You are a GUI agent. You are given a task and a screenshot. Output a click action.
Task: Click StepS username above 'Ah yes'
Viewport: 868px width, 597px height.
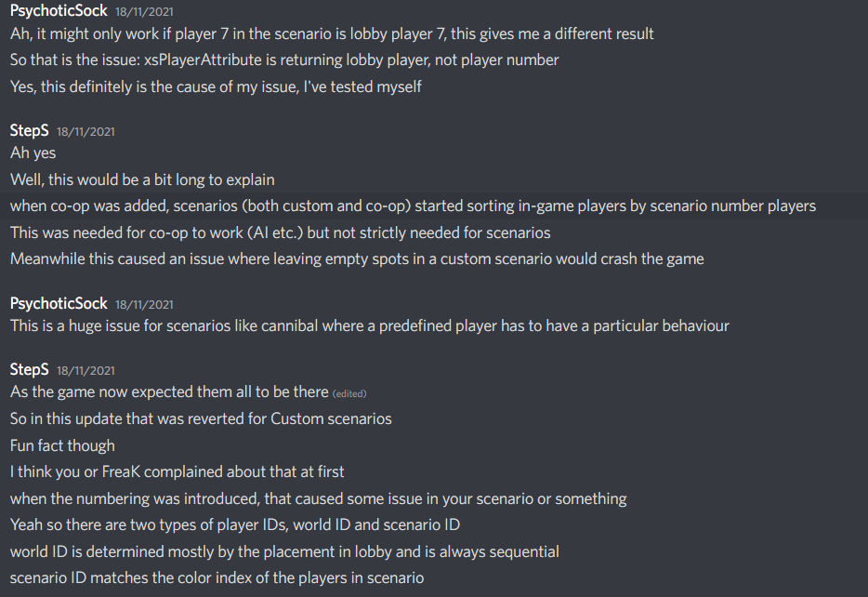coord(29,131)
